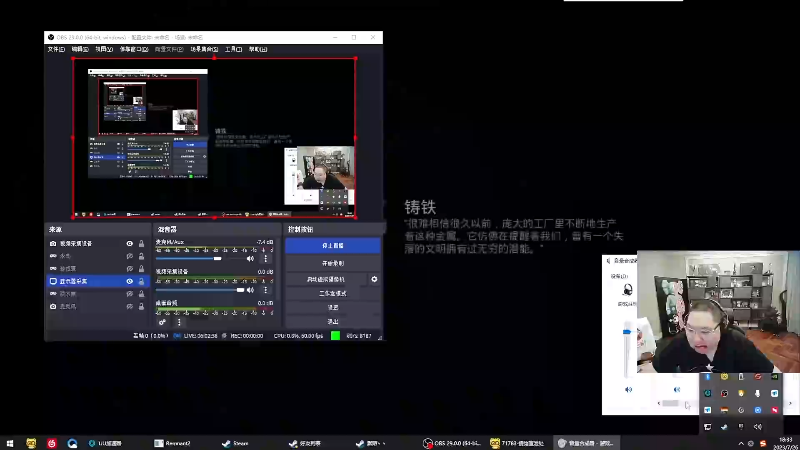Switch to Remnant2 on the taskbar
The width and height of the screenshot is (800, 450).
tap(172, 443)
